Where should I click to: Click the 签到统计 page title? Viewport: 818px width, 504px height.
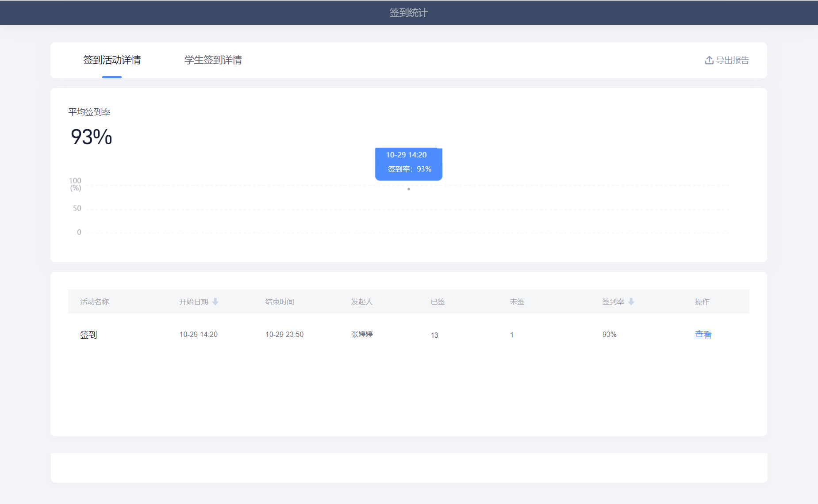[408, 13]
